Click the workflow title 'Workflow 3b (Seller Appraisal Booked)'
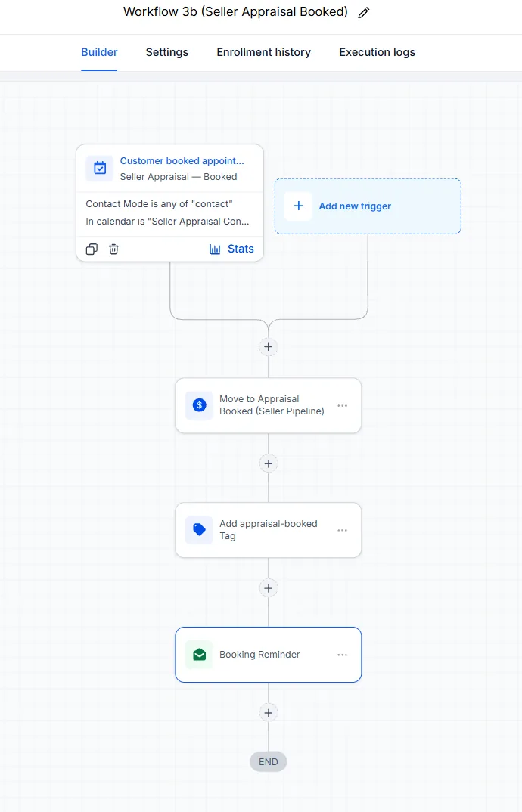Image resolution: width=522 pixels, height=812 pixels. click(235, 12)
